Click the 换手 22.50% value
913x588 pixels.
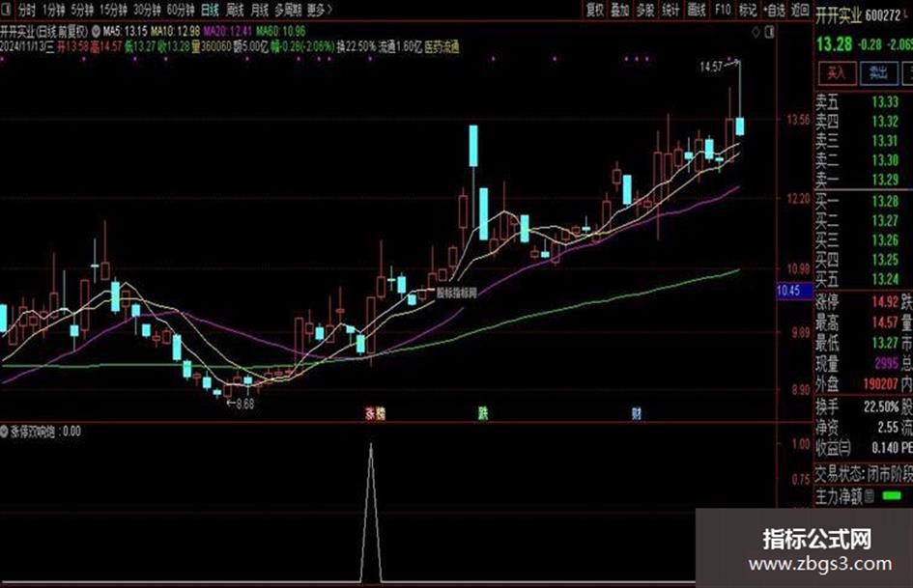[x=881, y=406]
